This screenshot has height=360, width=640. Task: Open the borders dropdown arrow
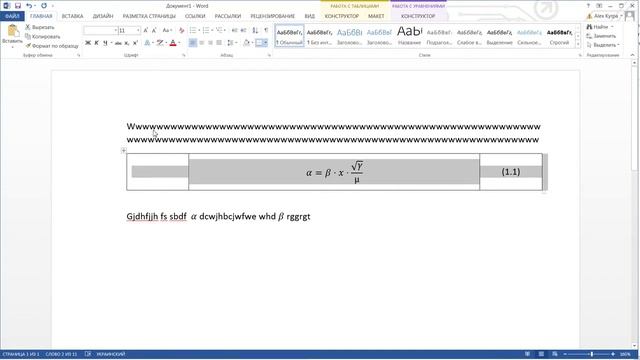pyautogui.click(x=265, y=43)
